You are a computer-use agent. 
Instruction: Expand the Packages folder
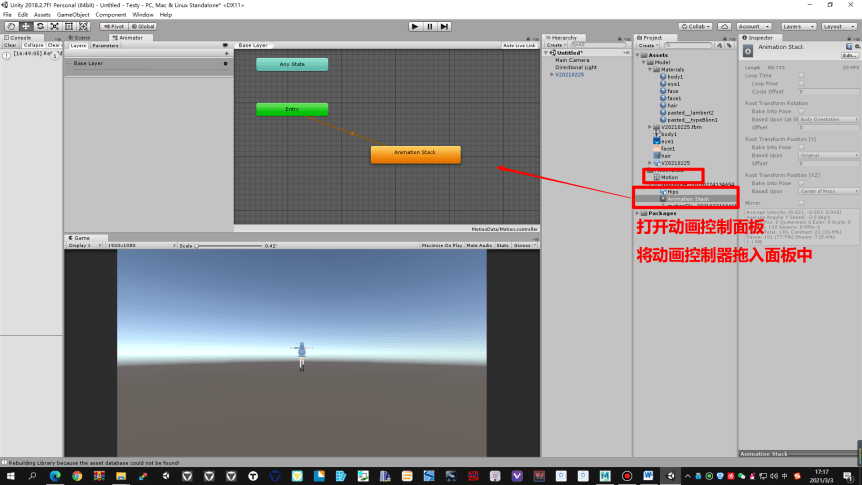pyautogui.click(x=638, y=213)
